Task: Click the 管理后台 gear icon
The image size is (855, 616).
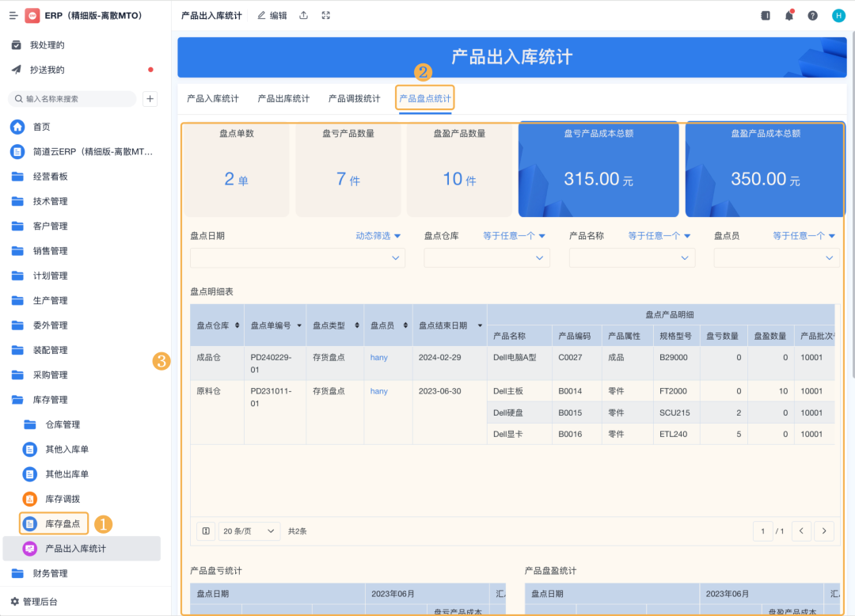Action: point(15,601)
